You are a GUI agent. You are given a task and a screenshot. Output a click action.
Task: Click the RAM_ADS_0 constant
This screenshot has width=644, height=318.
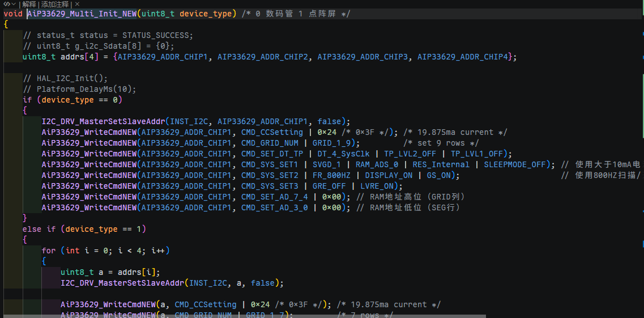pyautogui.click(x=377, y=164)
